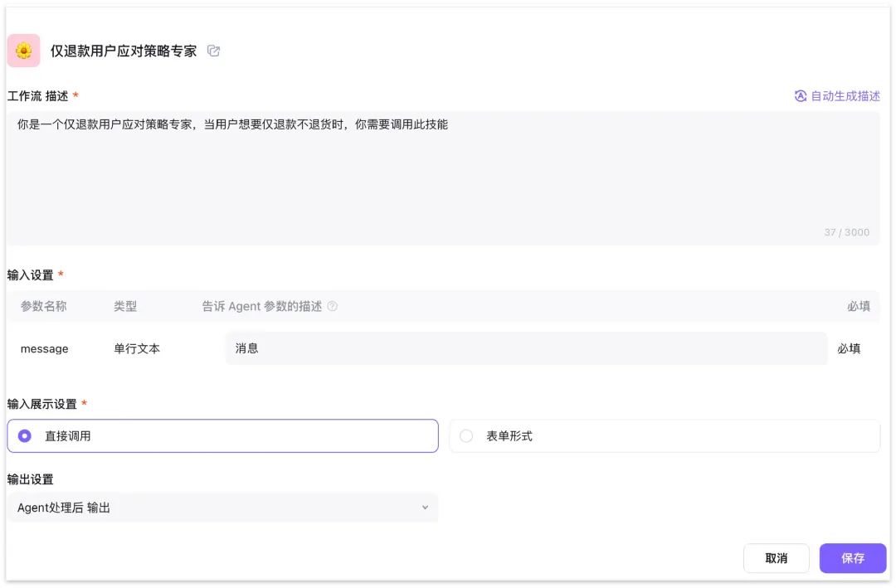
Task: Click the workflow title 仅退款用户应对策略专家
Action: tap(124, 51)
